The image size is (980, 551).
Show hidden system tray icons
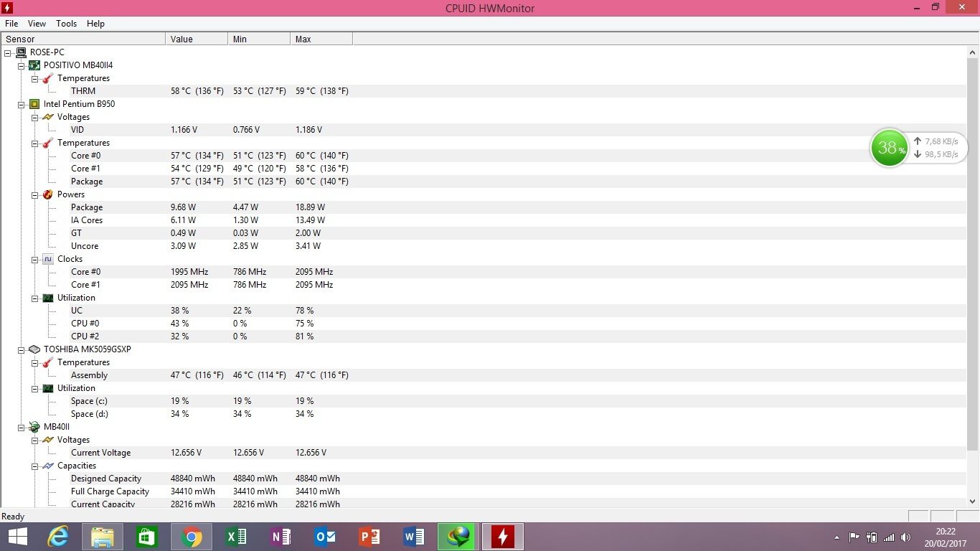pos(837,537)
